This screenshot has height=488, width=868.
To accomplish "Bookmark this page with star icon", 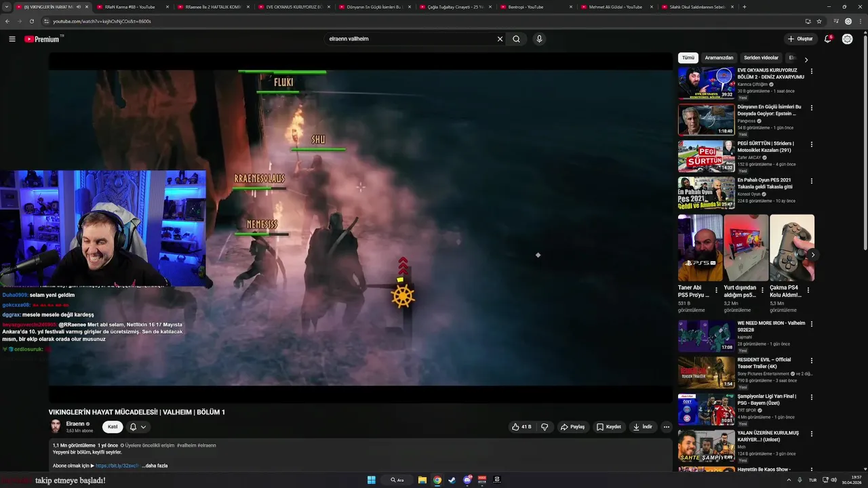I will click(x=819, y=21).
